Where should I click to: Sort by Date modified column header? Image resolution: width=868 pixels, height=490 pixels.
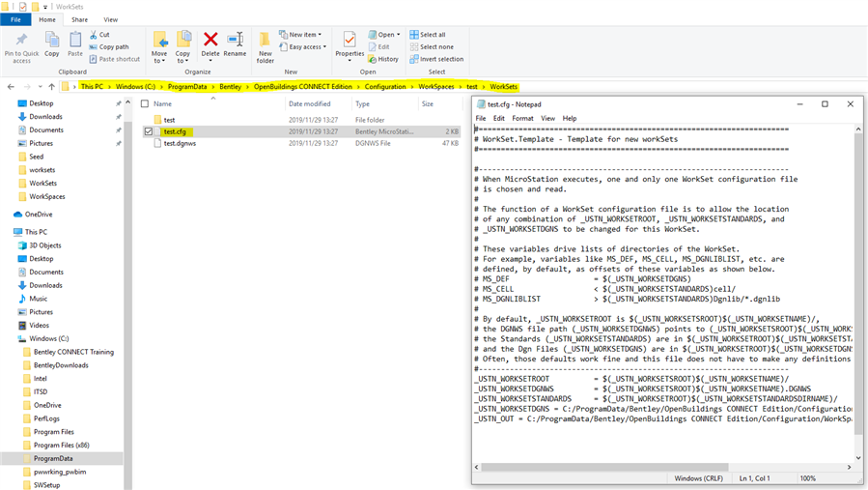point(309,103)
